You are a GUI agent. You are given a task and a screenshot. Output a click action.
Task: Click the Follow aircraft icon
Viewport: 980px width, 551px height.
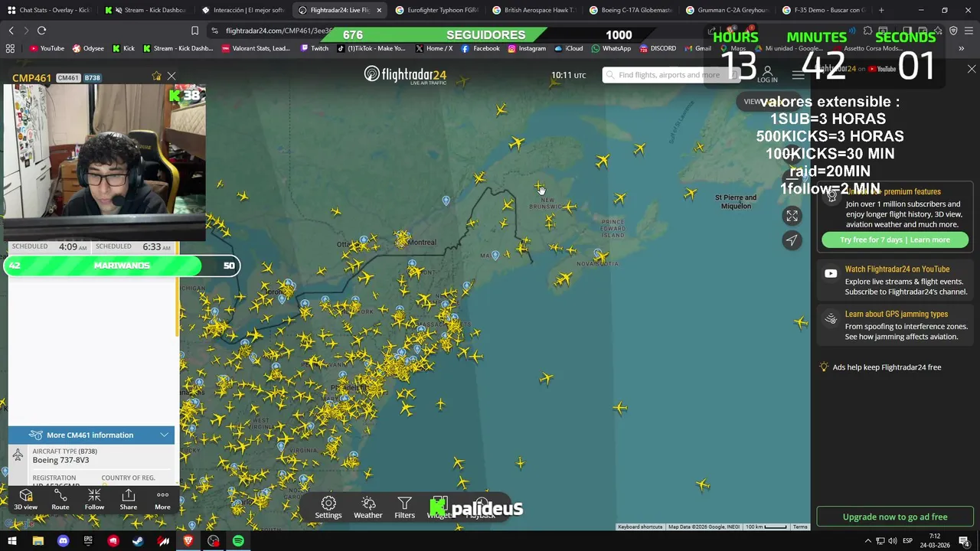click(x=94, y=500)
